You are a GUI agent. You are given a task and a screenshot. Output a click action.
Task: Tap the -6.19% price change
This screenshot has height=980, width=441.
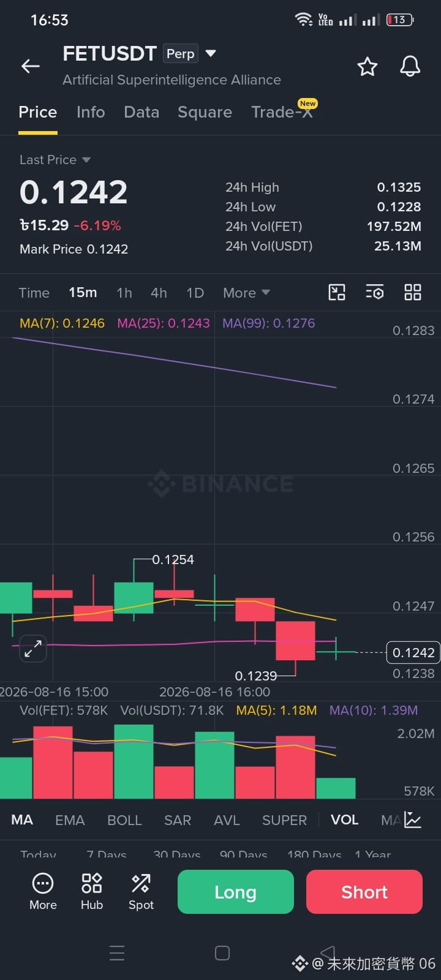coord(97,225)
